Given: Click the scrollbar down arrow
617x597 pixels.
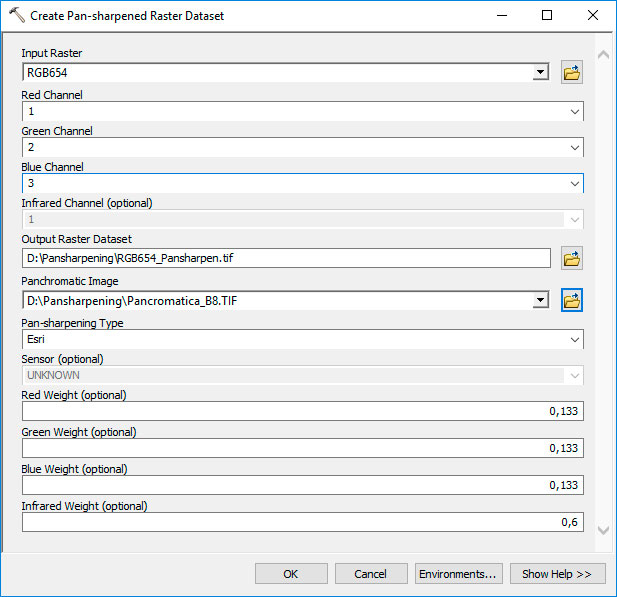Looking at the screenshot, I should [603, 530].
